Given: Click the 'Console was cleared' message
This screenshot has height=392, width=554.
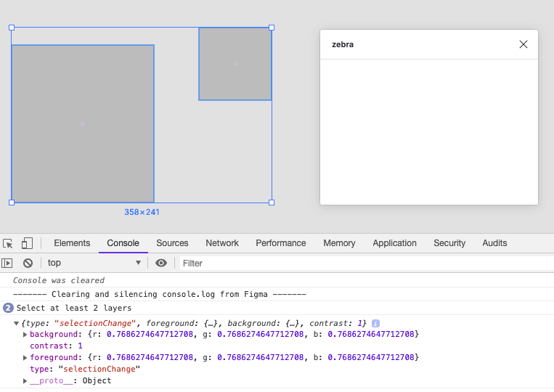Looking at the screenshot, I should coord(59,280).
